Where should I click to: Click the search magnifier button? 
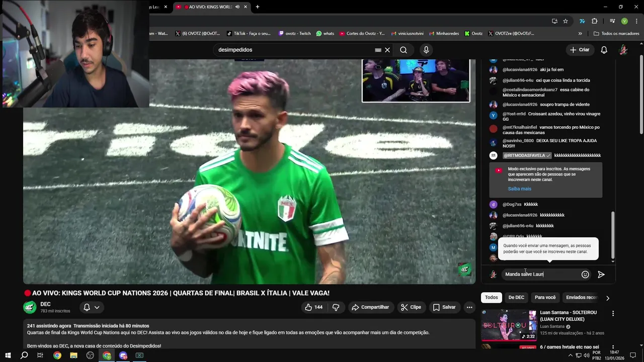pos(404,50)
